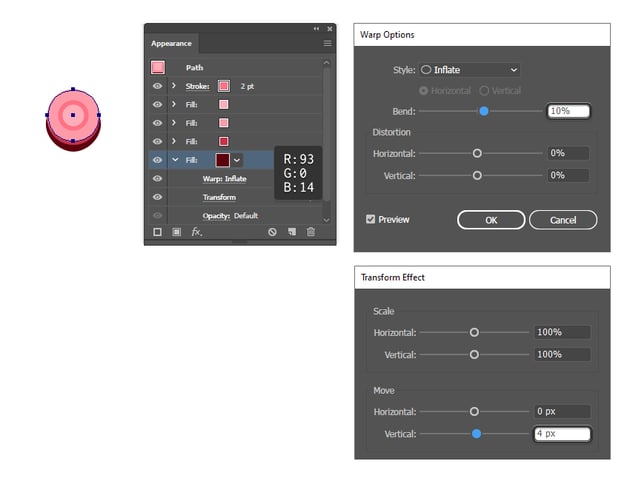Expand the Stroke attribute row

(174, 86)
